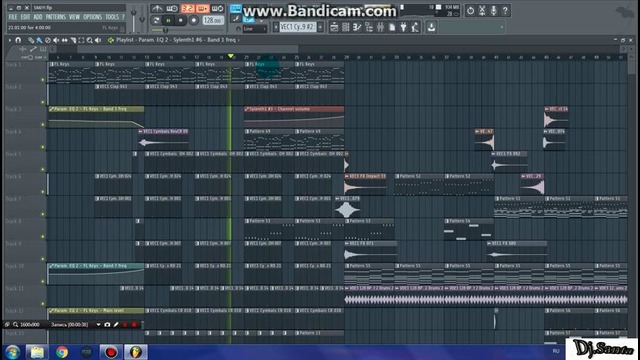Click the audio editor scissors icon
Image resolution: width=640 pixels, height=360 pixels.
click(482, 11)
